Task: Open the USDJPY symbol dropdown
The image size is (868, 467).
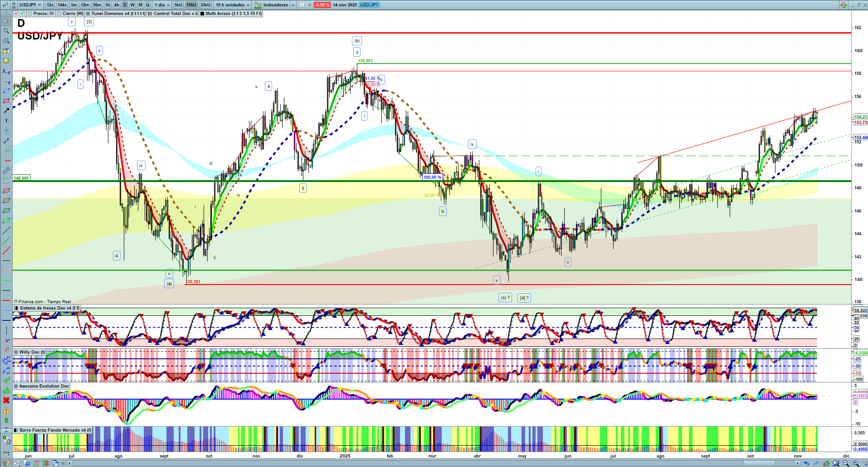Action: (30, 5)
